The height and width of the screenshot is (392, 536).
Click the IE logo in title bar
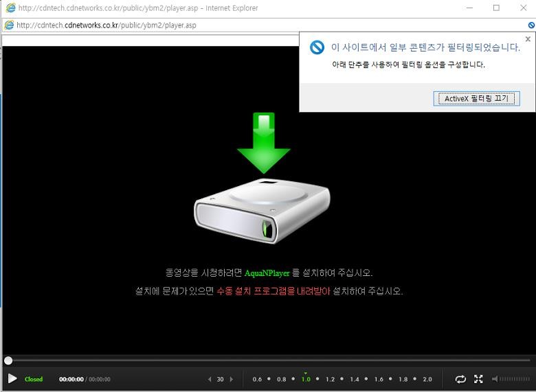point(10,8)
